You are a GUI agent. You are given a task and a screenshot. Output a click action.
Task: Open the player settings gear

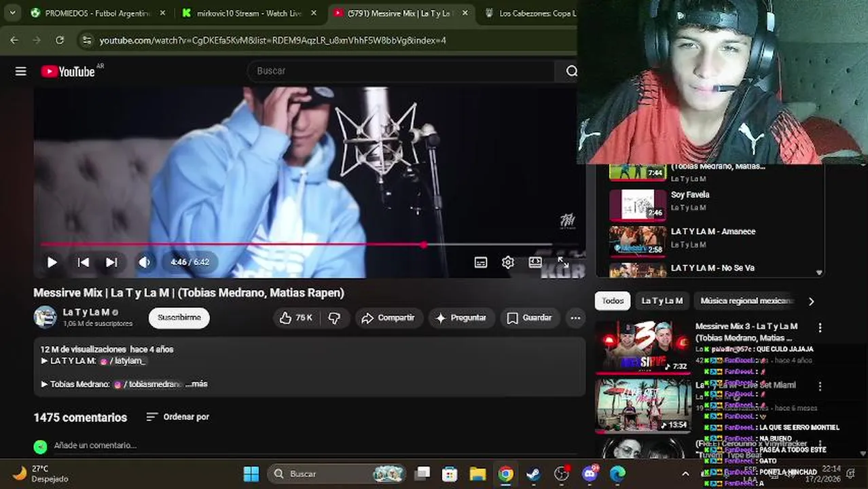508,262
